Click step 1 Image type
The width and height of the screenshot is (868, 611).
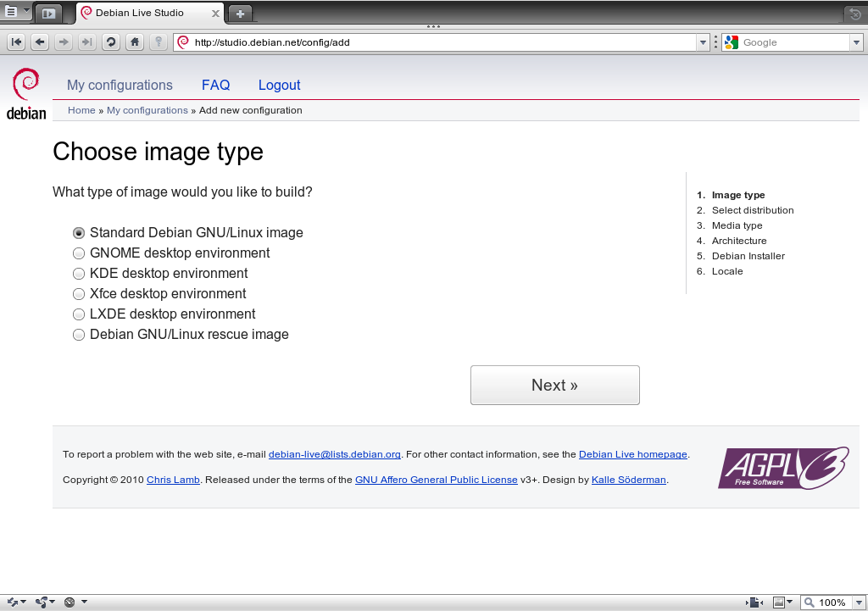point(738,195)
